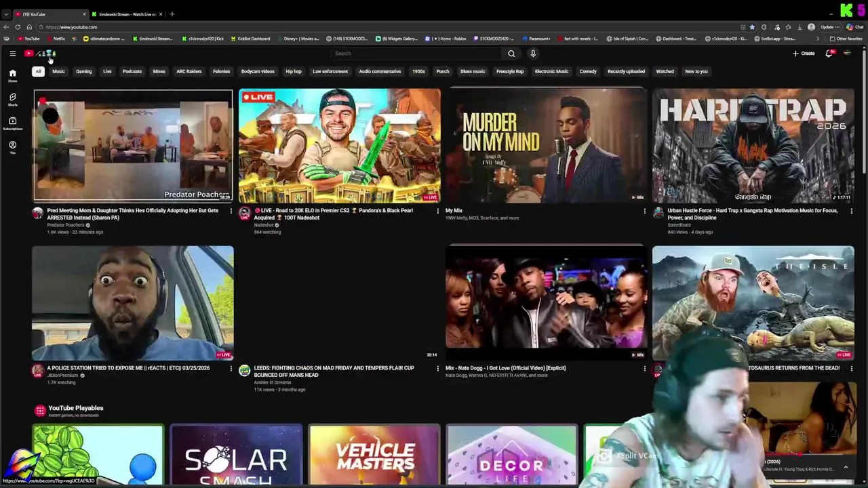868x488 pixels.
Task: Open more options for Urban Hustle Force video
Action: click(851, 211)
